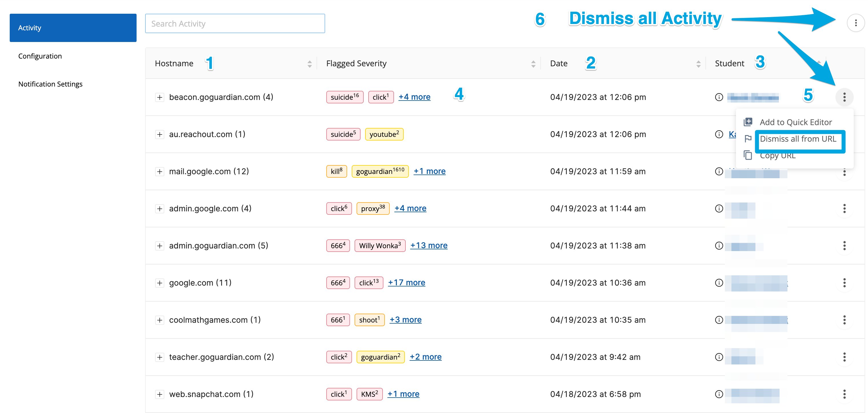Open the three-dot menu for beacon.goguardian.com
Viewport: 868px width, 413px height.
tap(844, 97)
